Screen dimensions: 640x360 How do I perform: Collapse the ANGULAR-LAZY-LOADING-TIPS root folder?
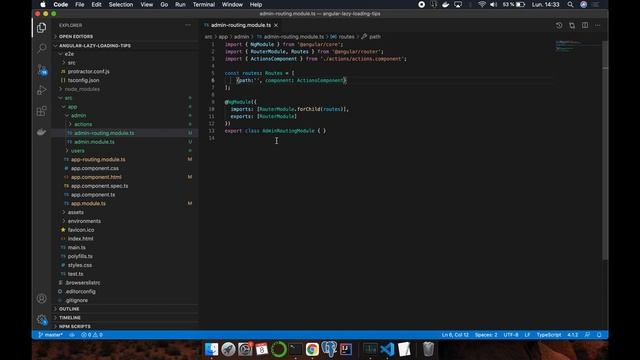click(126, 45)
